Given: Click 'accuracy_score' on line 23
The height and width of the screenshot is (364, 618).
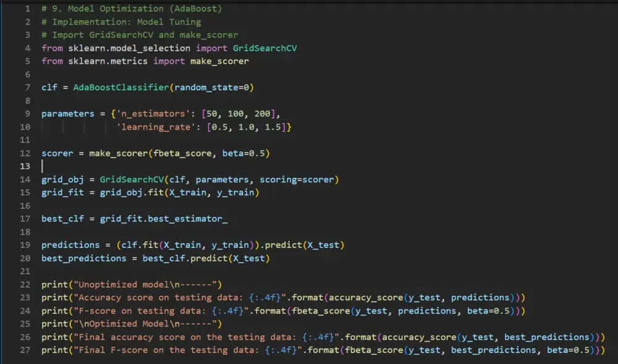Looking at the screenshot, I should coord(366,297).
